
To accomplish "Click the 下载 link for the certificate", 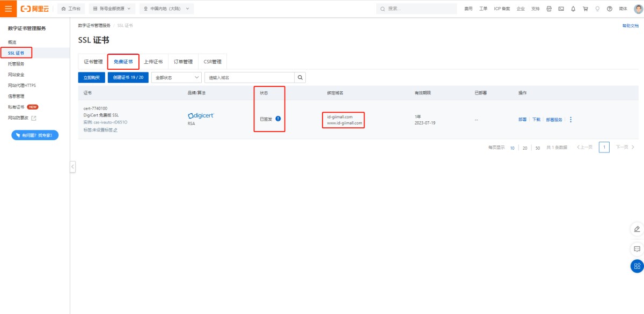I will point(536,120).
